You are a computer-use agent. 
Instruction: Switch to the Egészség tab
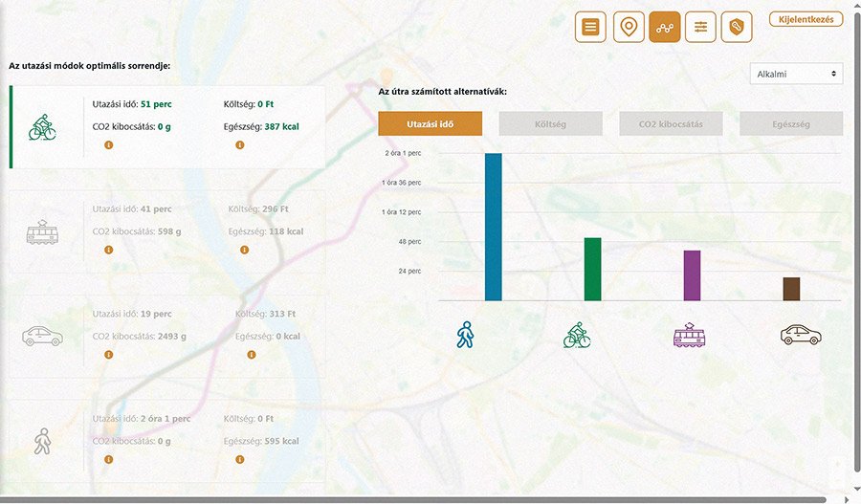pos(791,123)
